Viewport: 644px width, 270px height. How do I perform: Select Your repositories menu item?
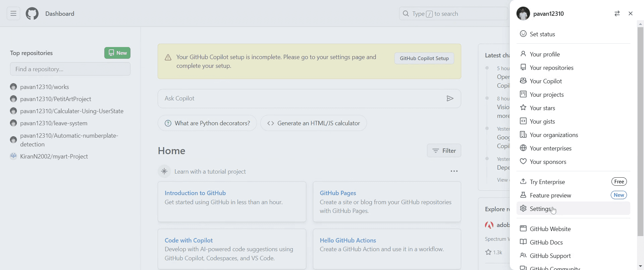click(551, 67)
